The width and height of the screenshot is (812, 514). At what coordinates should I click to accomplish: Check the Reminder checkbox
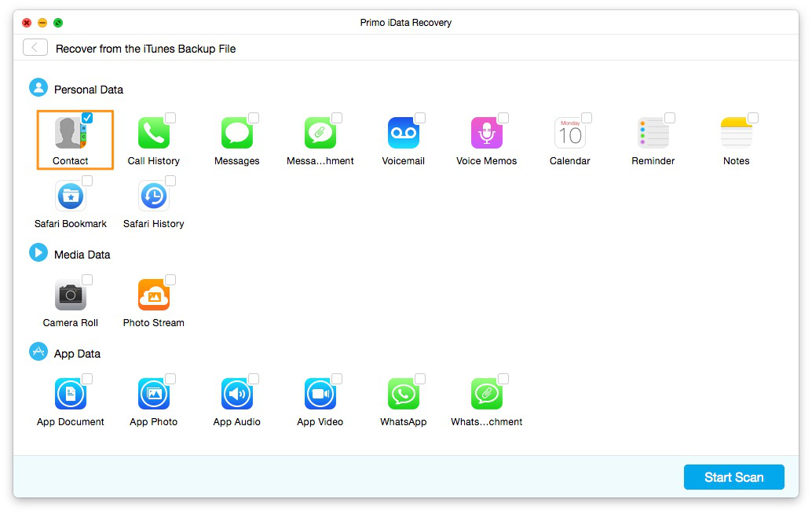tap(670, 118)
